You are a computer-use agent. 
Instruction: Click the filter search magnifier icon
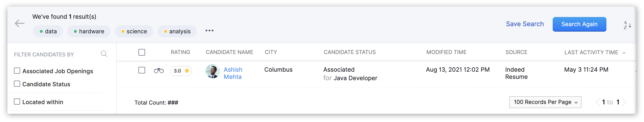coord(104,54)
